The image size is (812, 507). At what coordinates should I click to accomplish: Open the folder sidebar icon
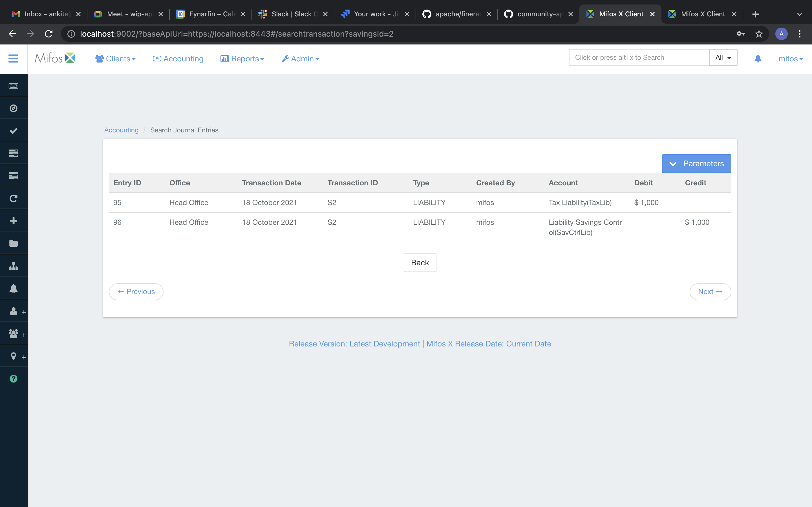tap(14, 243)
